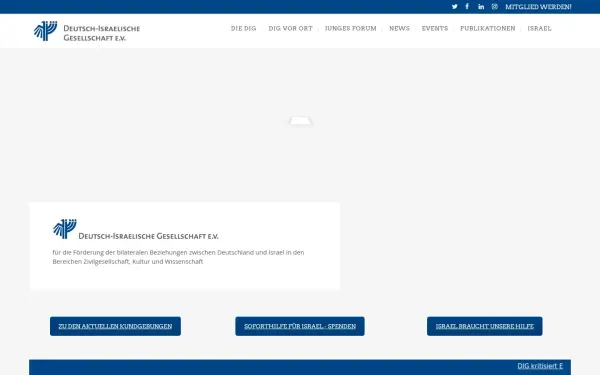Open the Twitter profile icon

pyautogui.click(x=454, y=7)
